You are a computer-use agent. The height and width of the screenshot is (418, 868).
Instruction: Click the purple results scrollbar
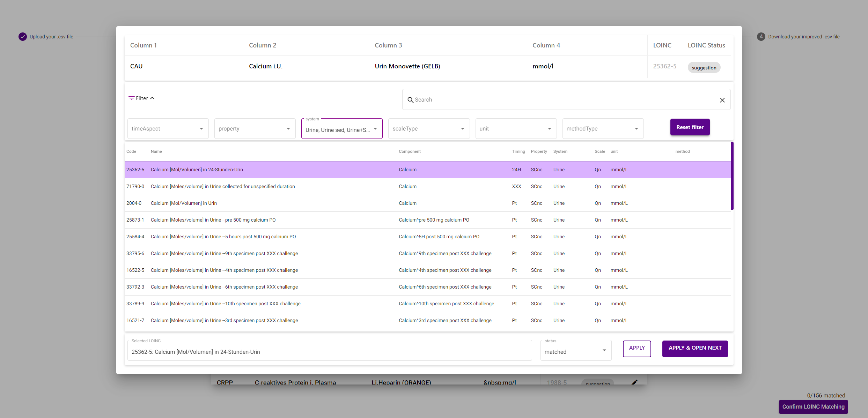732,176
